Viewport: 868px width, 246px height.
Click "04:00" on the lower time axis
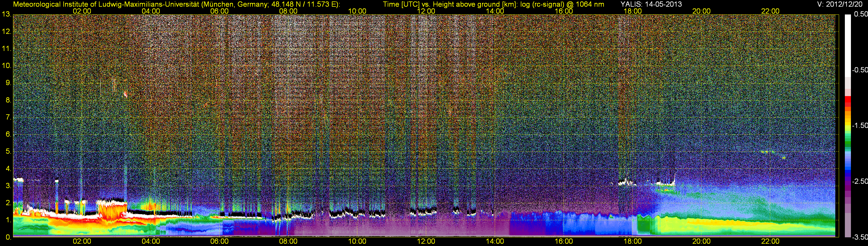(x=151, y=241)
